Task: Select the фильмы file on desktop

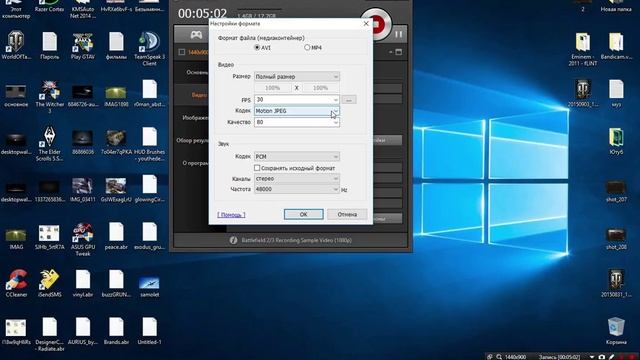Action: 116,46
